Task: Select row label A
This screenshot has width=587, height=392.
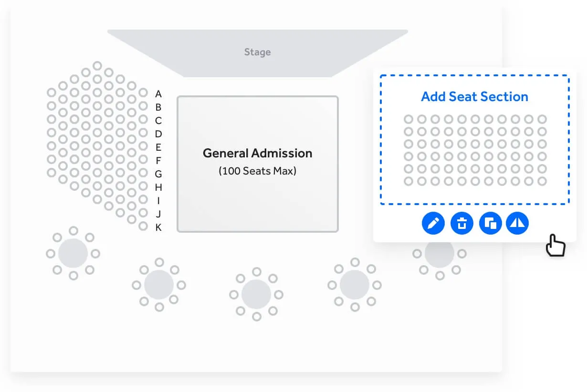Action: coord(158,94)
